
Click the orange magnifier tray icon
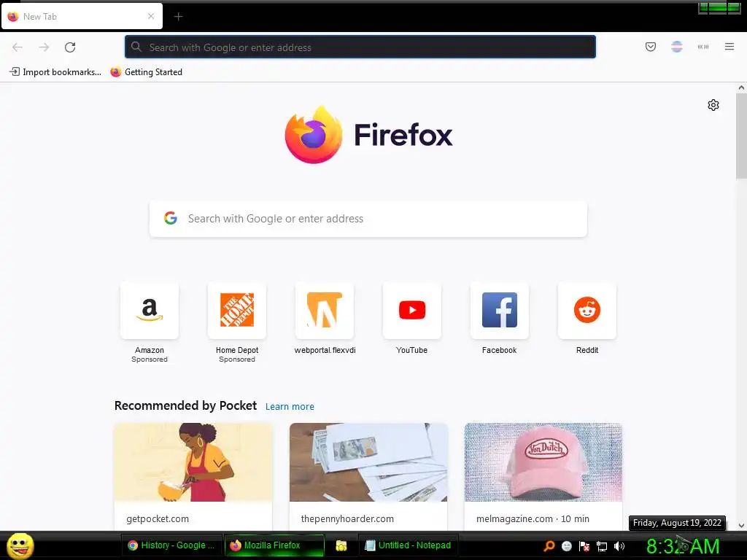(549, 545)
